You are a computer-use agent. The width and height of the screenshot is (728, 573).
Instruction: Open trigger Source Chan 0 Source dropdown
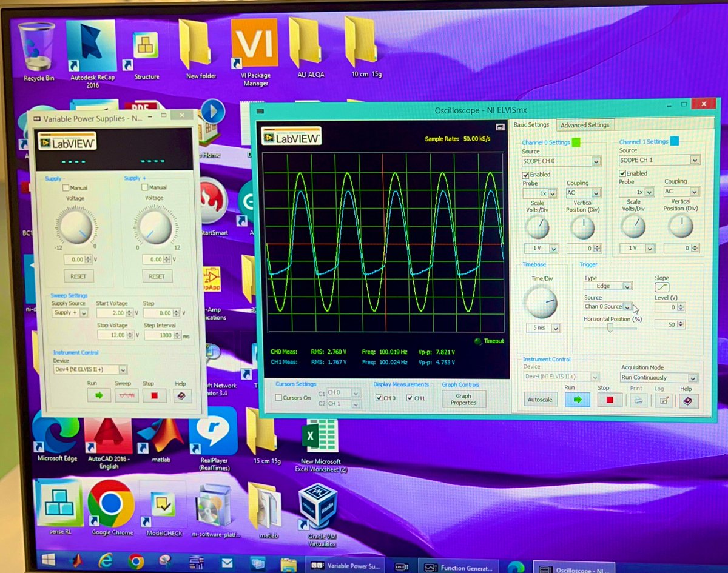pos(608,307)
